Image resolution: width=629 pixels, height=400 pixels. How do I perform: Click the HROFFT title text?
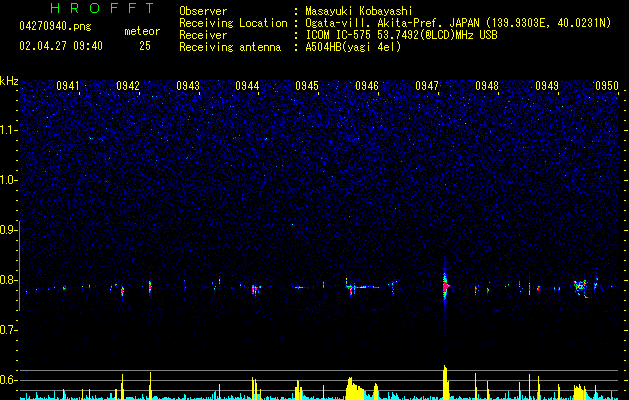102,8
